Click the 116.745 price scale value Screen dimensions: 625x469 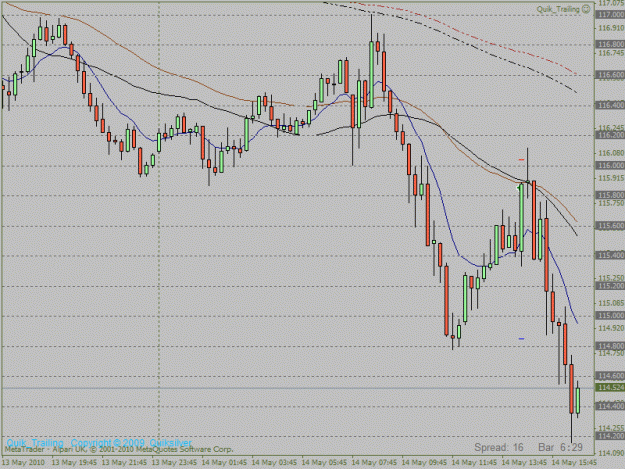[x=611, y=53]
